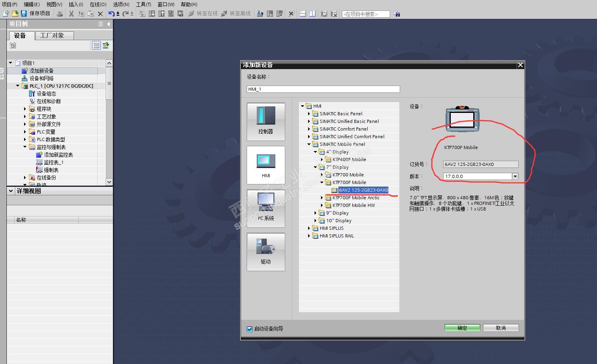
Task: Click the project search box
Action: [x=366, y=14]
